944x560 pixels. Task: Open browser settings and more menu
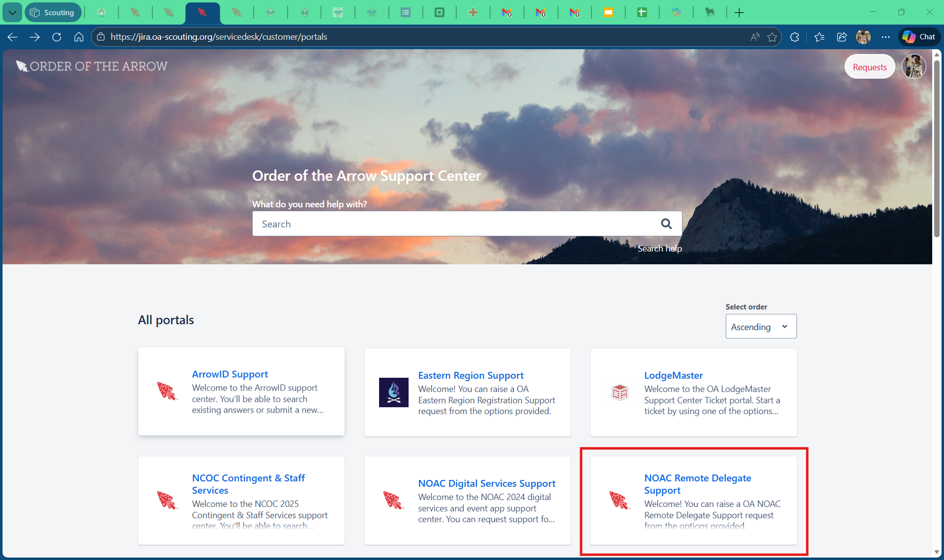(x=885, y=37)
